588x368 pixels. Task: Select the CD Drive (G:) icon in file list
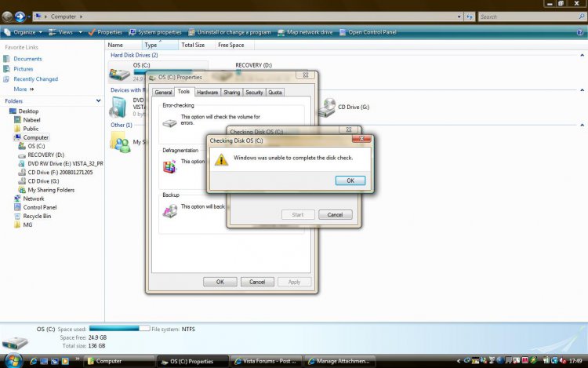tap(327, 107)
